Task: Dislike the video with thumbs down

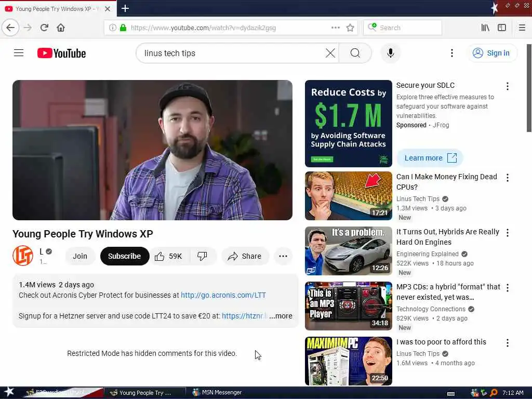Action: 202,256
